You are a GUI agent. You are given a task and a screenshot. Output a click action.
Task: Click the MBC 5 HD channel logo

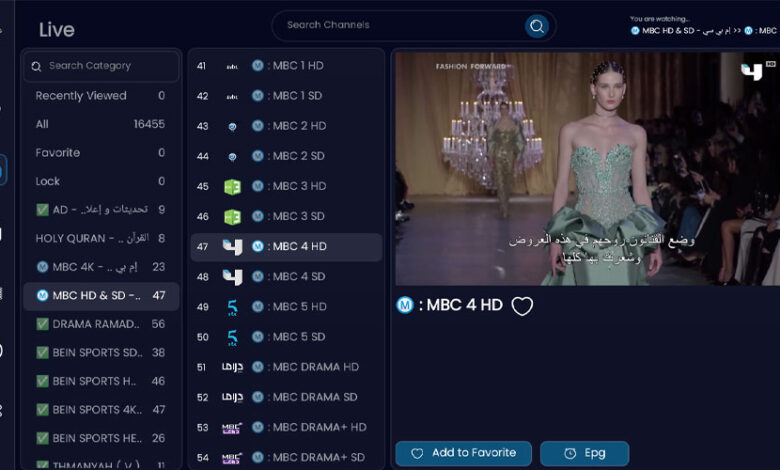(232, 307)
